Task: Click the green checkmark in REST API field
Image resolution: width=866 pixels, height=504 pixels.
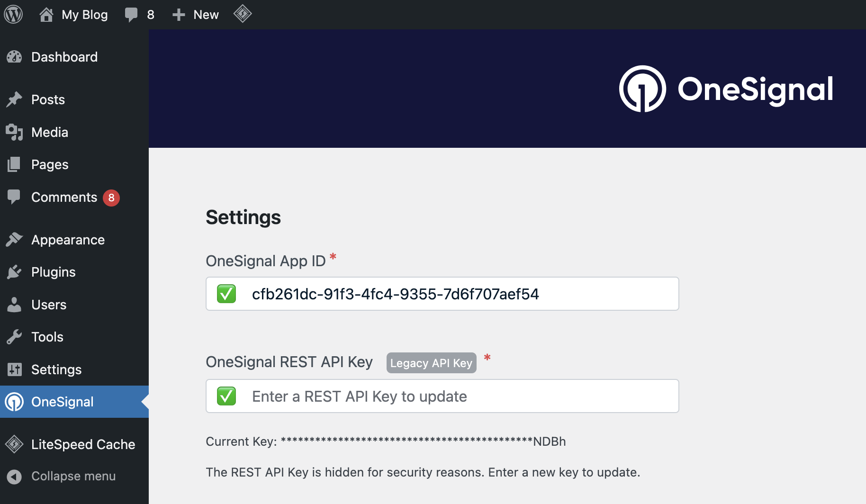Action: tap(226, 396)
